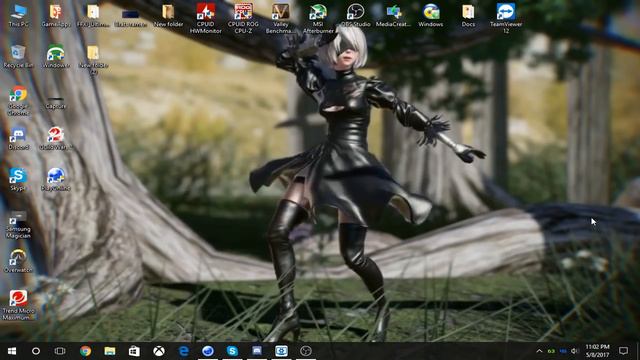The width and height of the screenshot is (640, 360).
Task: Open the Docs folder on the desktop
Action: click(x=468, y=16)
